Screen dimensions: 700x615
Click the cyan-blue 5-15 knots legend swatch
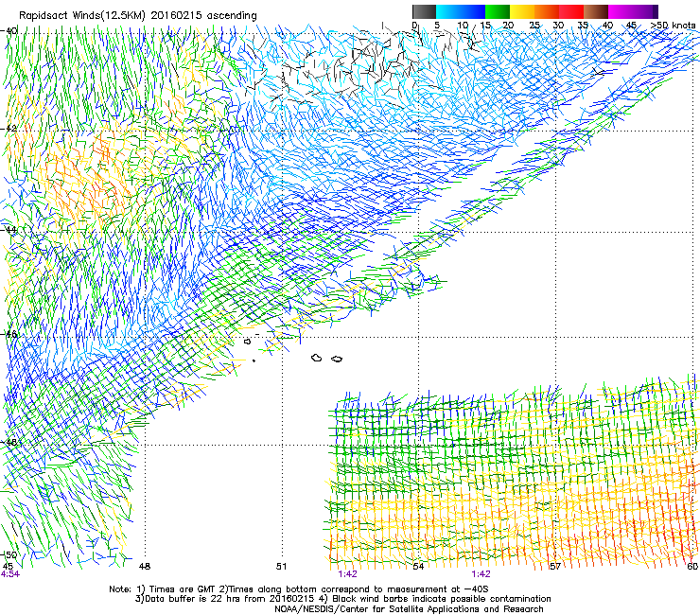point(461,11)
